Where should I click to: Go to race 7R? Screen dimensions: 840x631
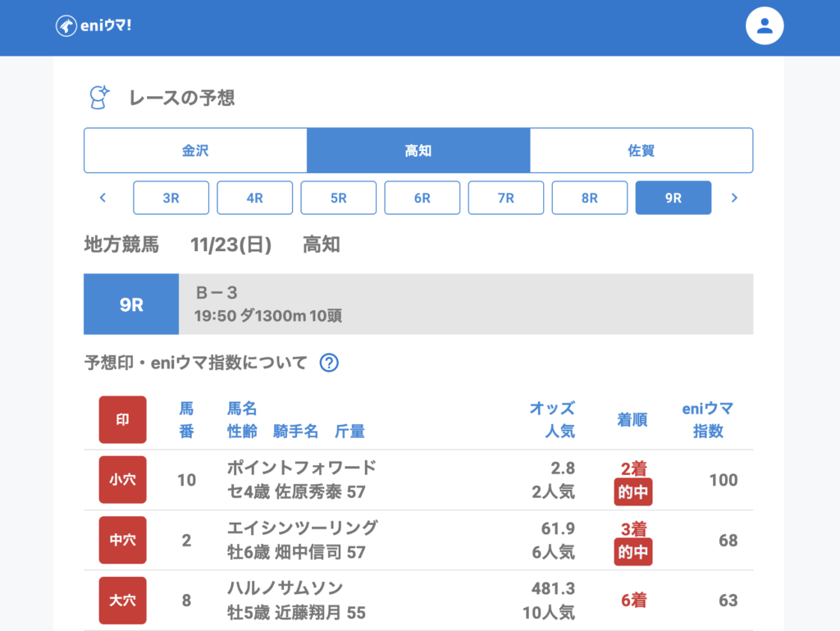coord(505,198)
